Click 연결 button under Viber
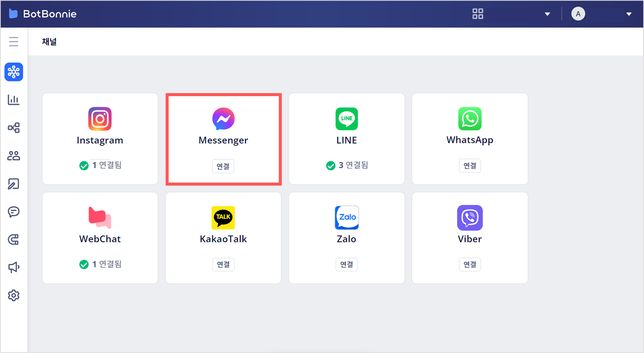Viewport: 644px width, 353px height. pyautogui.click(x=470, y=264)
